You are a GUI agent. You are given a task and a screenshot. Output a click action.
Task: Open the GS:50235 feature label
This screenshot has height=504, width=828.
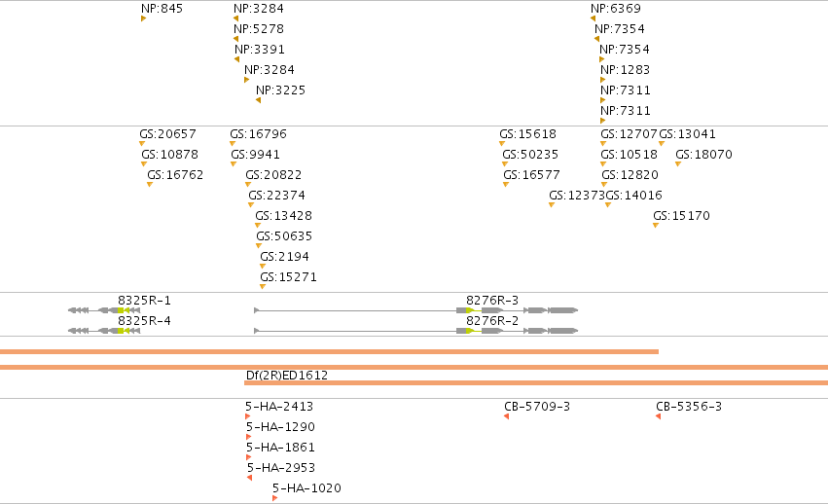point(530,155)
